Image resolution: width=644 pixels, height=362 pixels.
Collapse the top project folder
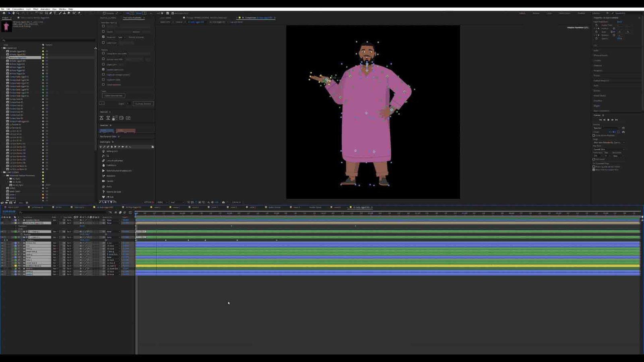point(2,48)
